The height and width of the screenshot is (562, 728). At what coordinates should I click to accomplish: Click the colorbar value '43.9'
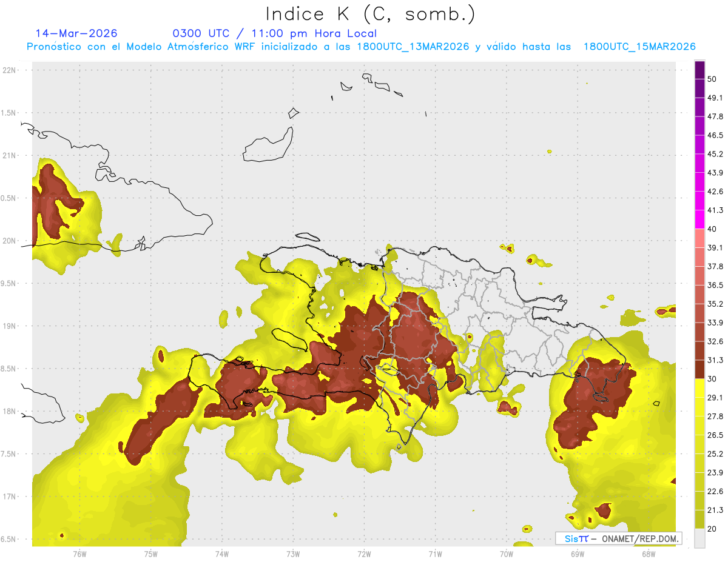715,173
